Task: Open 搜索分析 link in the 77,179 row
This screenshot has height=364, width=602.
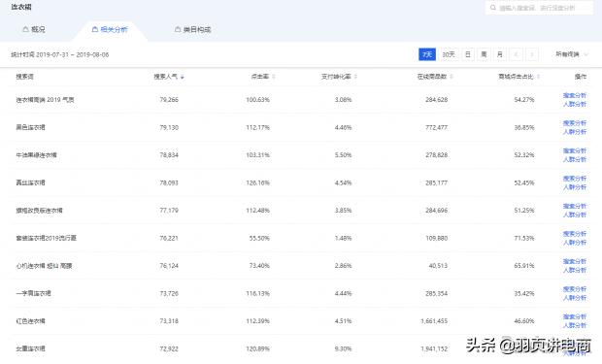Action: (x=575, y=206)
